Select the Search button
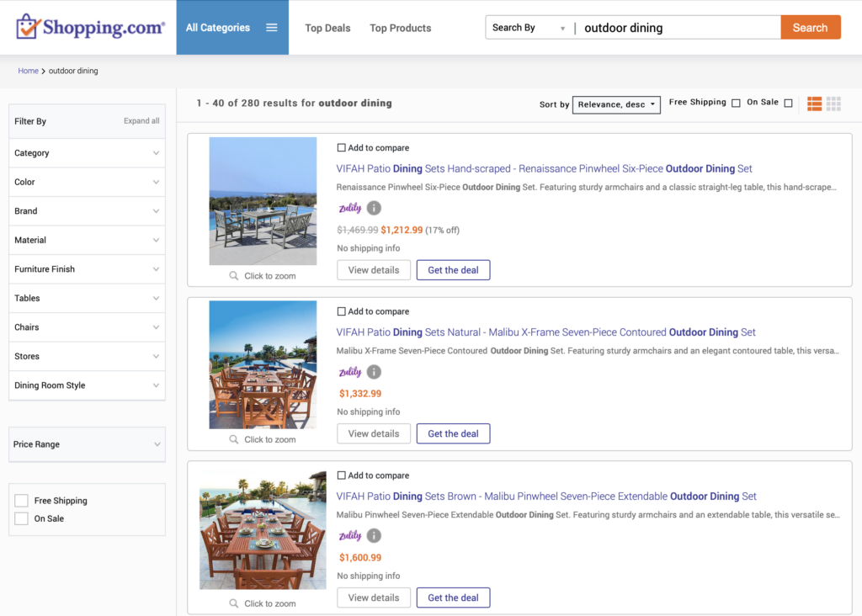The image size is (862, 616). pyautogui.click(x=810, y=27)
